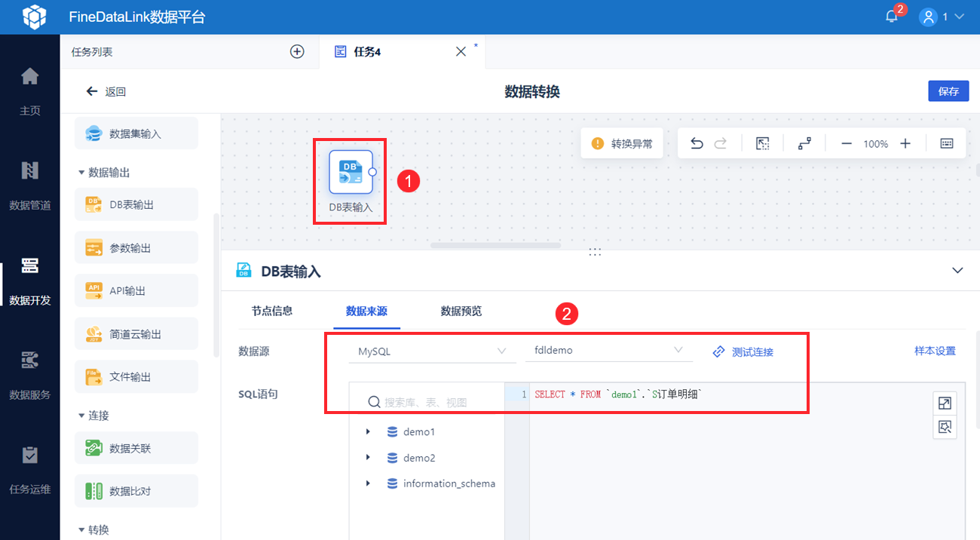Screen dimensions: 980x540
Task: Open 数据开发 in the sidebar
Action: [29, 281]
